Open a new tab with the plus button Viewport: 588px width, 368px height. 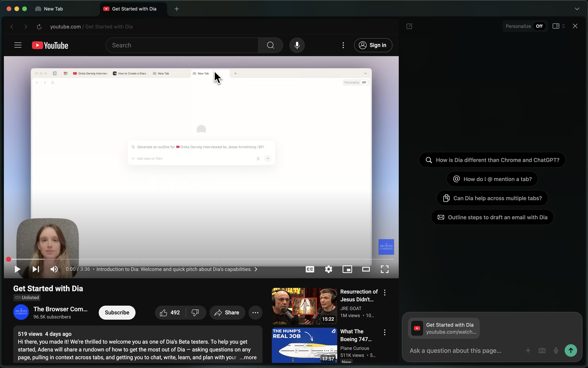click(177, 9)
